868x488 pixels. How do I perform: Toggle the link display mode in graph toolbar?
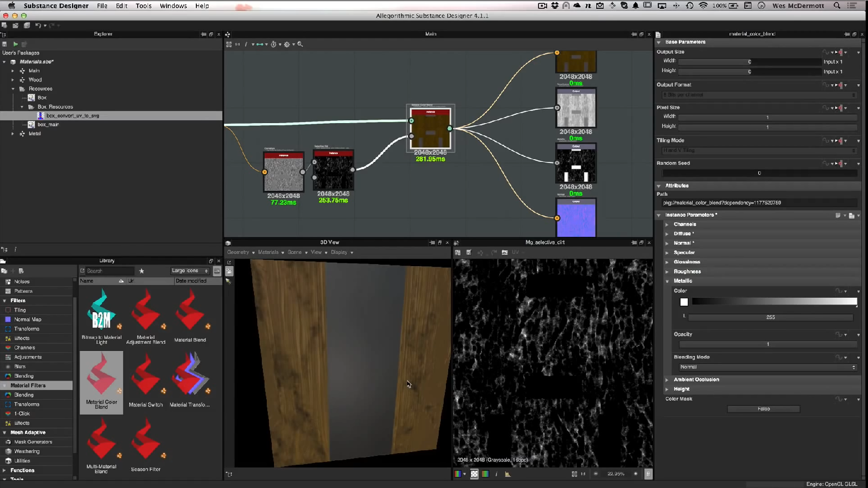tap(259, 44)
